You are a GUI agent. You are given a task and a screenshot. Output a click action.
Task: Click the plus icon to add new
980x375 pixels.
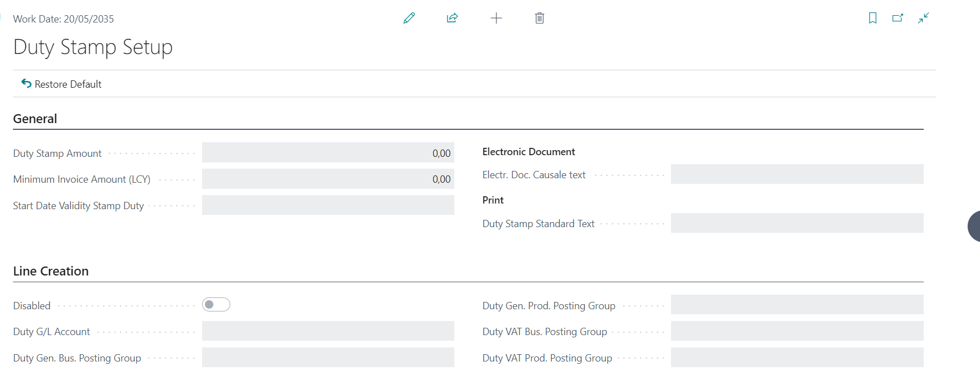click(496, 18)
